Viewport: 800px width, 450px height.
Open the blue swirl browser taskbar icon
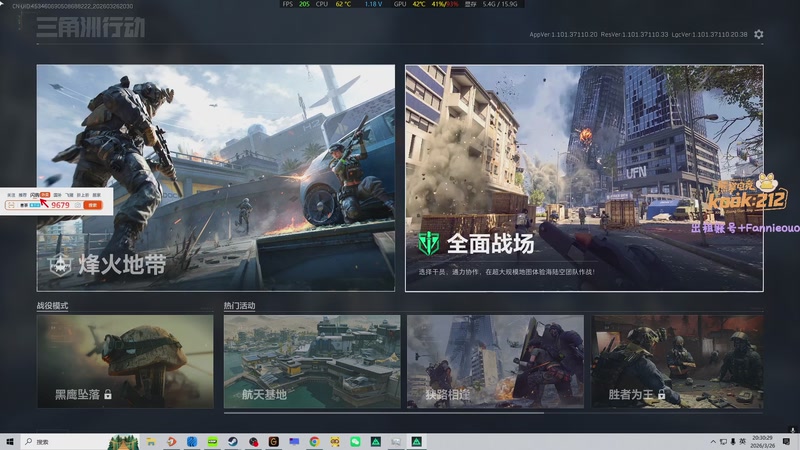(x=192, y=442)
